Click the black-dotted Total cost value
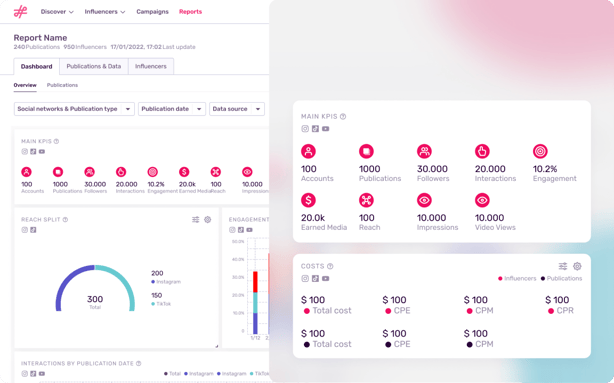614x383 pixels. [326, 339]
